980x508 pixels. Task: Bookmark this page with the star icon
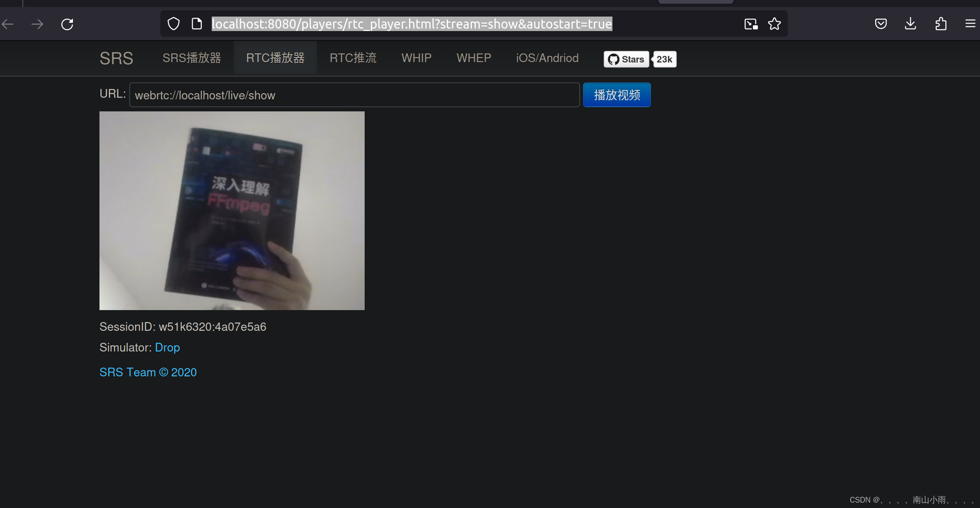pyautogui.click(x=774, y=24)
